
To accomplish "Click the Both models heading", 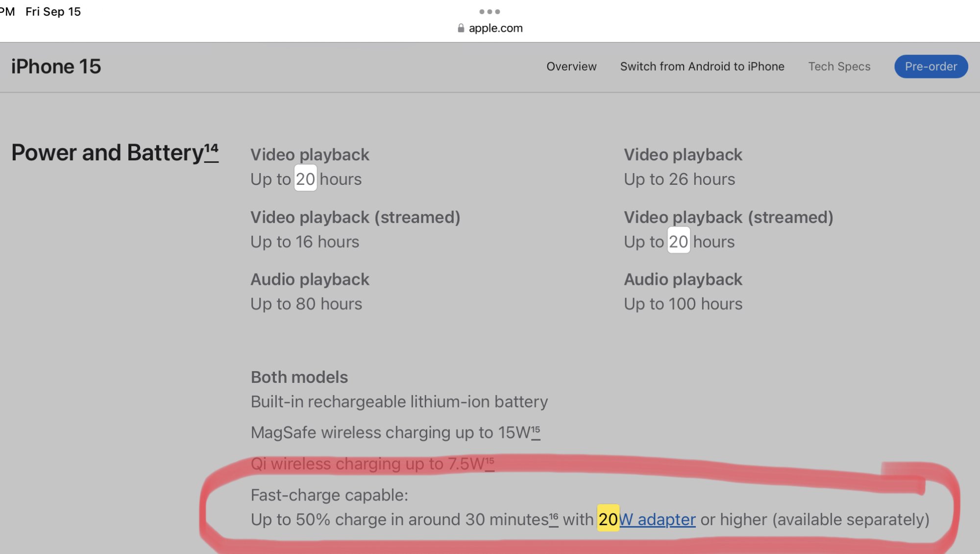I will point(299,377).
